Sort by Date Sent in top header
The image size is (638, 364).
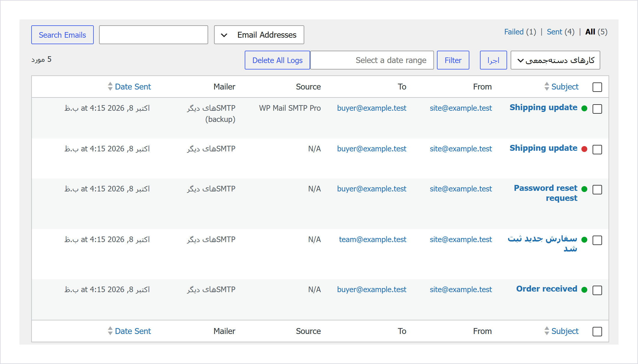pyautogui.click(x=133, y=87)
